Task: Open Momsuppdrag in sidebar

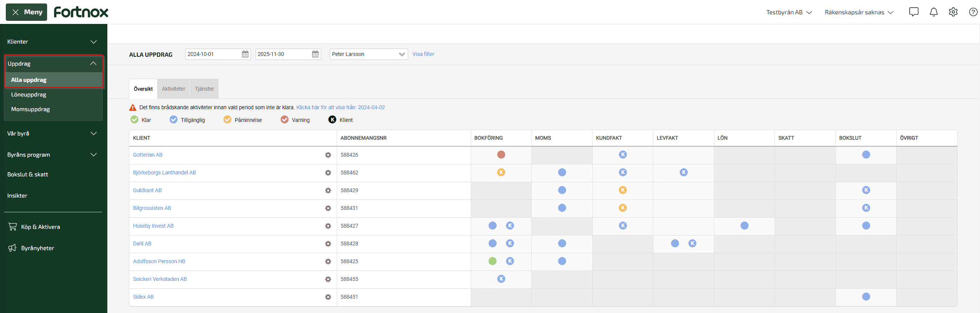Action: [53, 109]
